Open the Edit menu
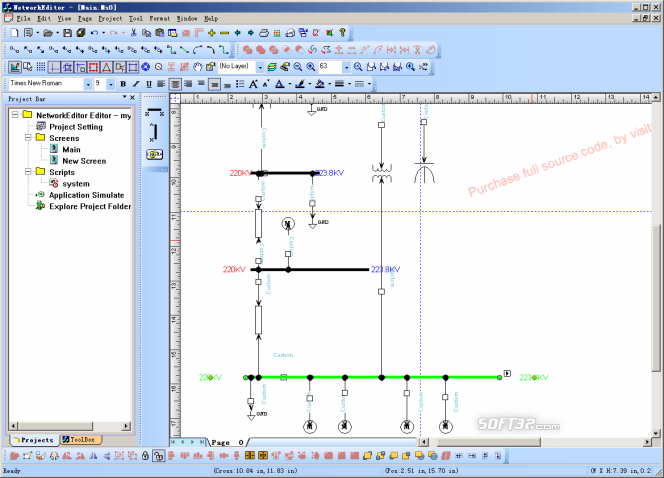 [44, 19]
